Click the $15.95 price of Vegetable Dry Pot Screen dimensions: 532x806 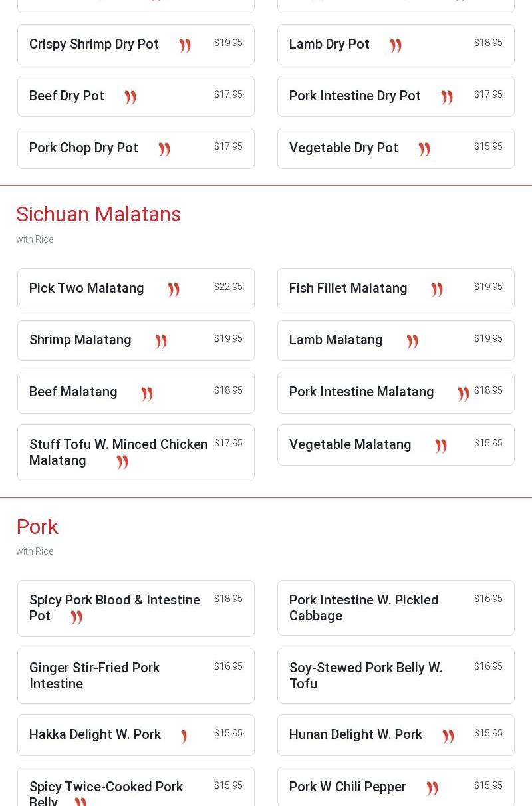pyautogui.click(x=488, y=146)
